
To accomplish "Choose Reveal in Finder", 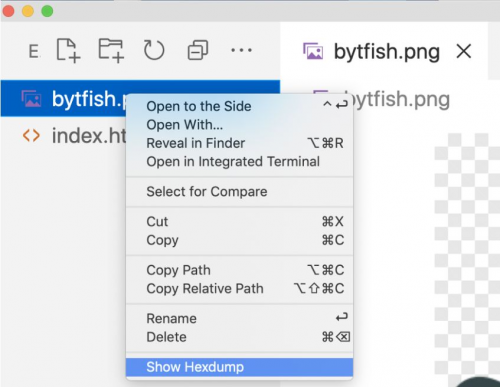I will 239,143.
